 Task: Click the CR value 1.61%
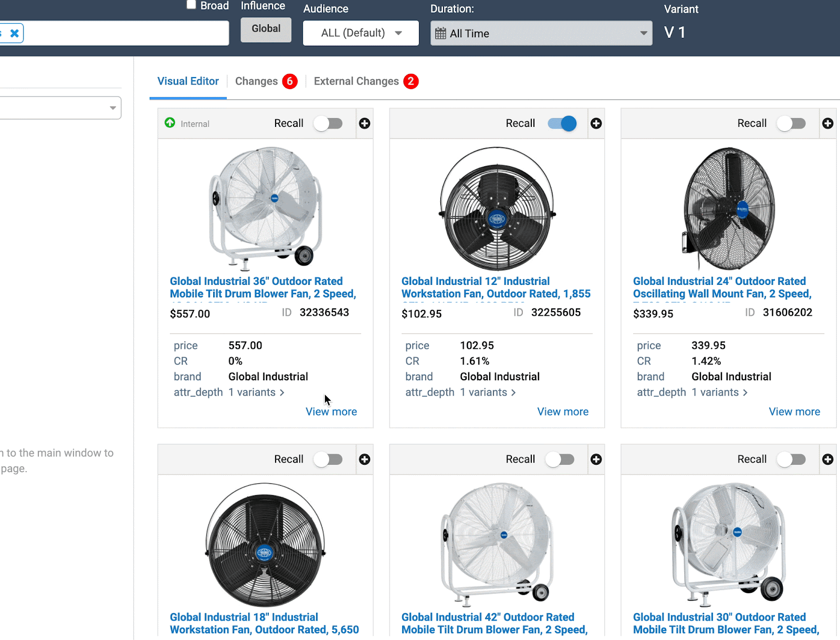(475, 361)
